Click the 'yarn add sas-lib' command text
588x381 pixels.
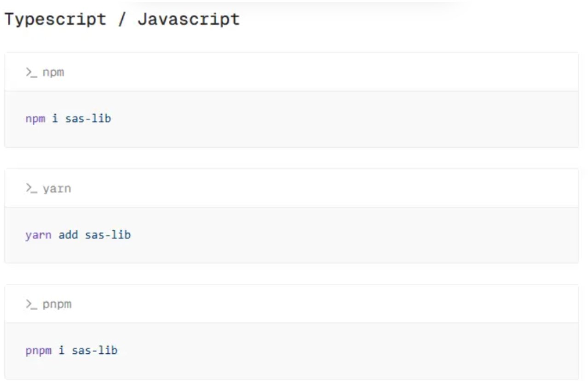point(78,235)
